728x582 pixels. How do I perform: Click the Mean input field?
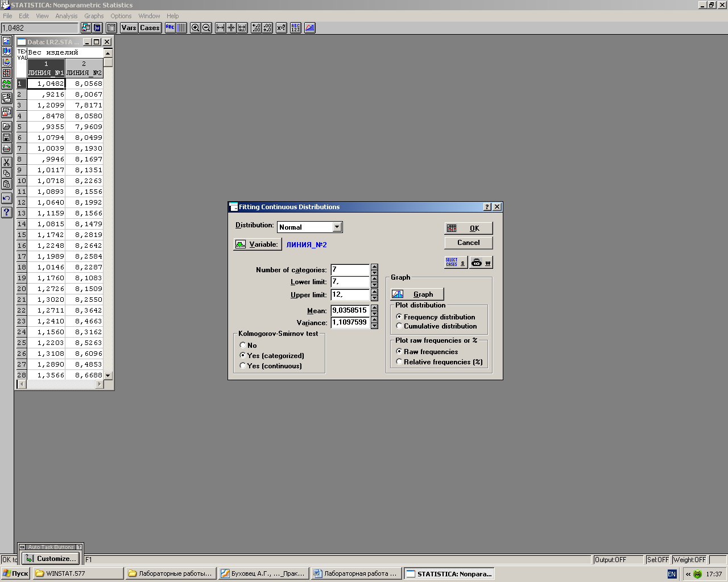click(350, 310)
